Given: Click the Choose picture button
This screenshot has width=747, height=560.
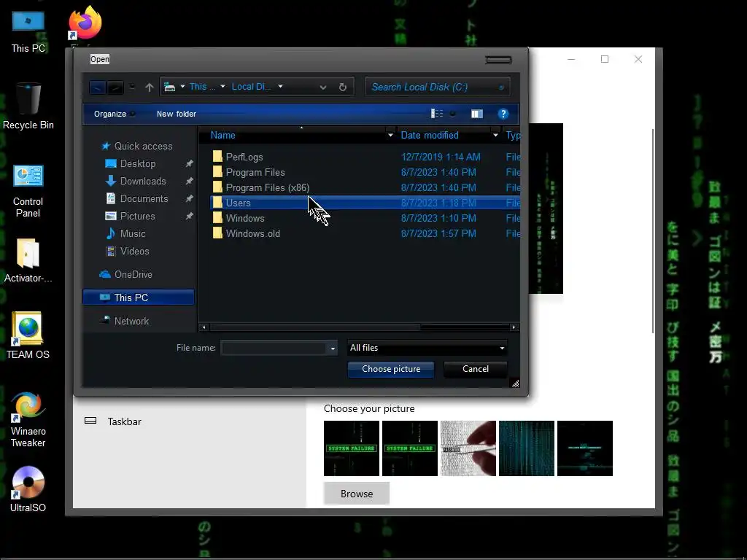Looking at the screenshot, I should tap(391, 369).
